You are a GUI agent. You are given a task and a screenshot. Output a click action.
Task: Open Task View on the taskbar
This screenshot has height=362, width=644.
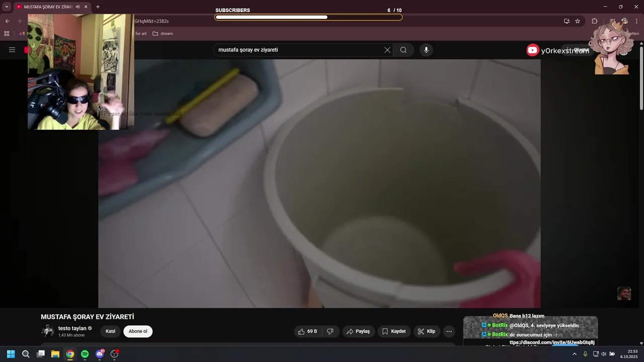pos(41,354)
